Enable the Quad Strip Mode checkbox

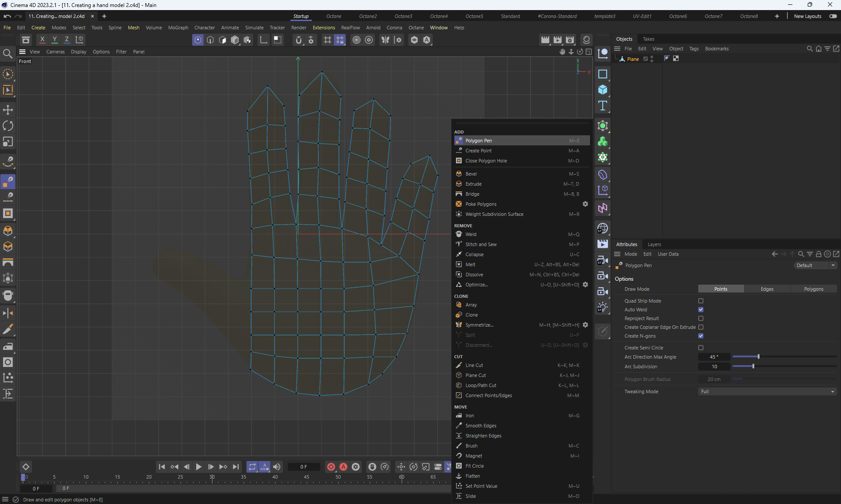(701, 301)
